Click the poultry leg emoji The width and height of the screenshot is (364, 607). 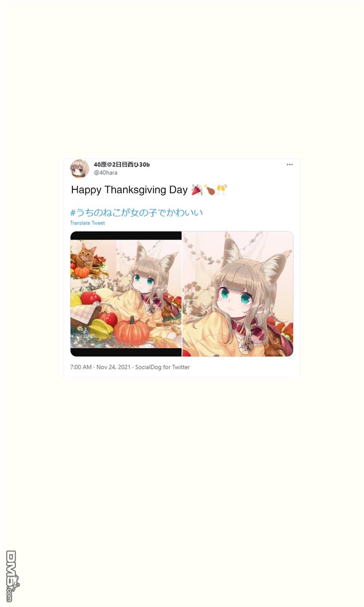(210, 190)
